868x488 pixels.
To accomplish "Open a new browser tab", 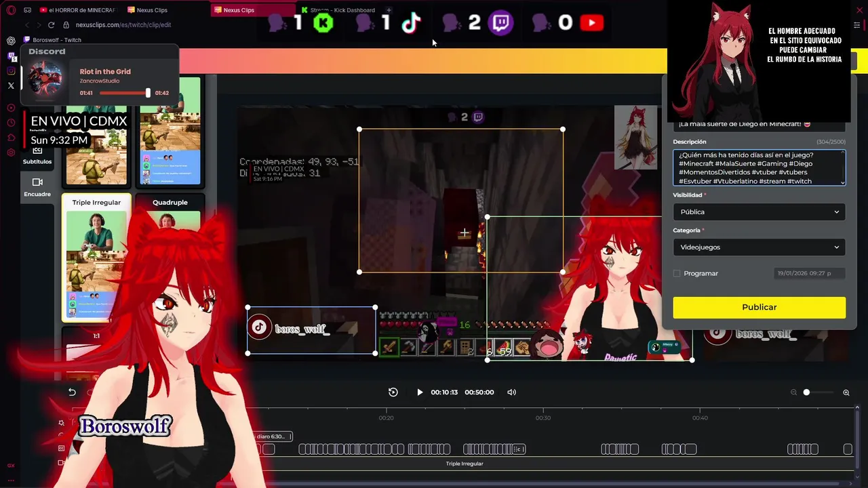I will 389,10.
